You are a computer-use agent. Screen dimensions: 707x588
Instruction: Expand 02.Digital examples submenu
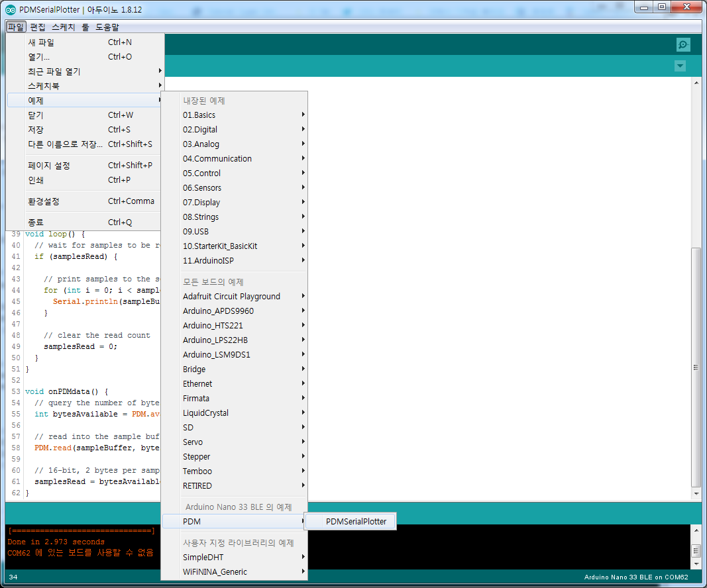tap(235, 129)
